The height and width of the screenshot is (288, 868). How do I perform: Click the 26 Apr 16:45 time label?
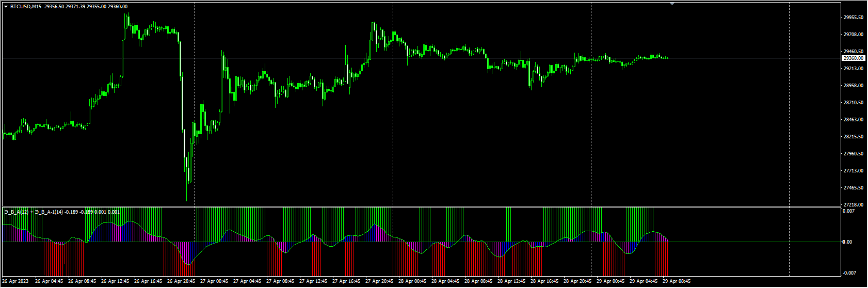pos(148,282)
